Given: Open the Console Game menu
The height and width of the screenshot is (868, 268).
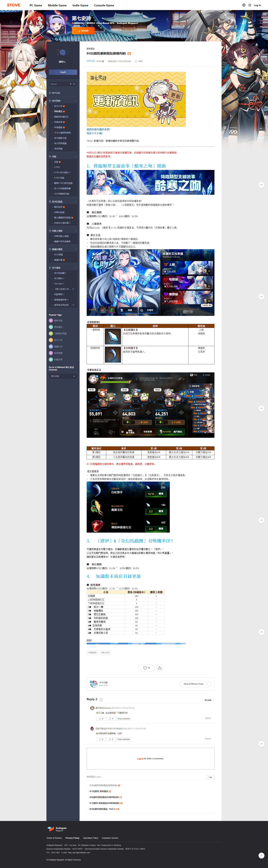Looking at the screenshot, I should (104, 5).
